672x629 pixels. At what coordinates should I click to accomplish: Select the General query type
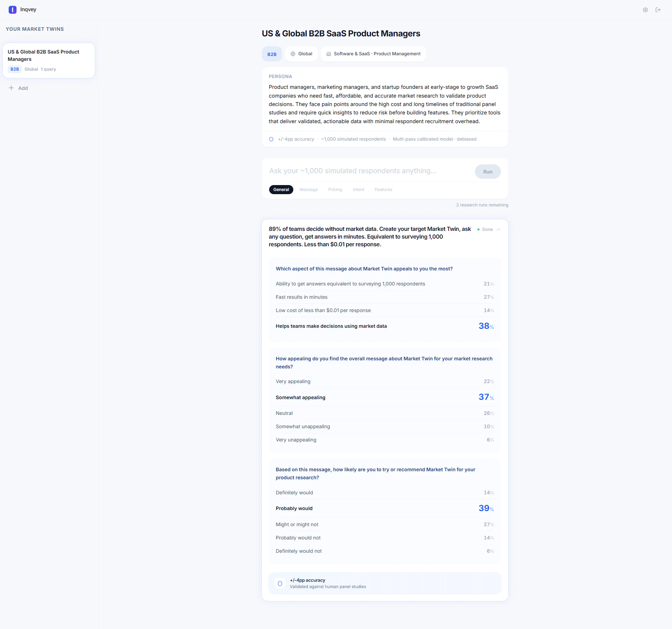pos(281,190)
